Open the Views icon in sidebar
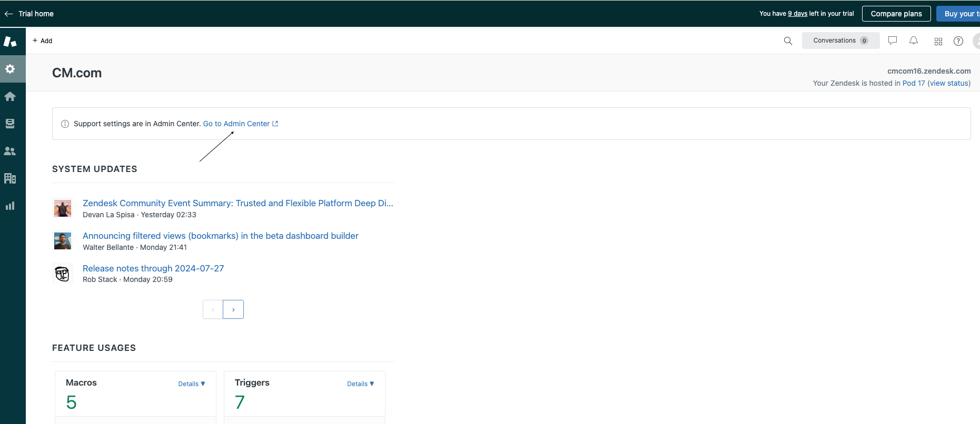 10,124
